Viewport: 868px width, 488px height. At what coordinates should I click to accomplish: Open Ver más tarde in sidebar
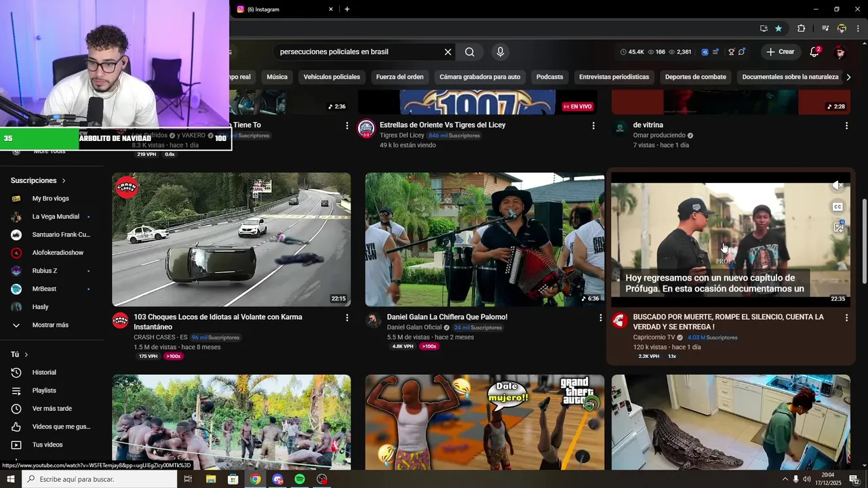(x=50, y=409)
